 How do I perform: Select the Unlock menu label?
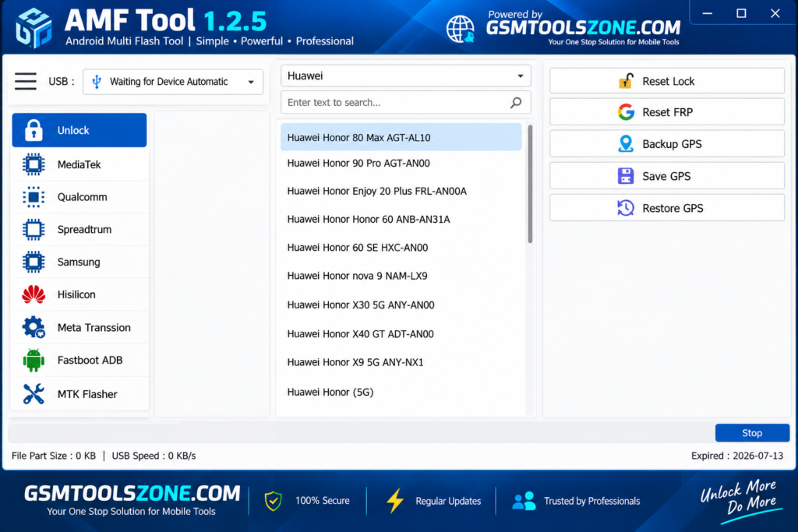(73, 130)
